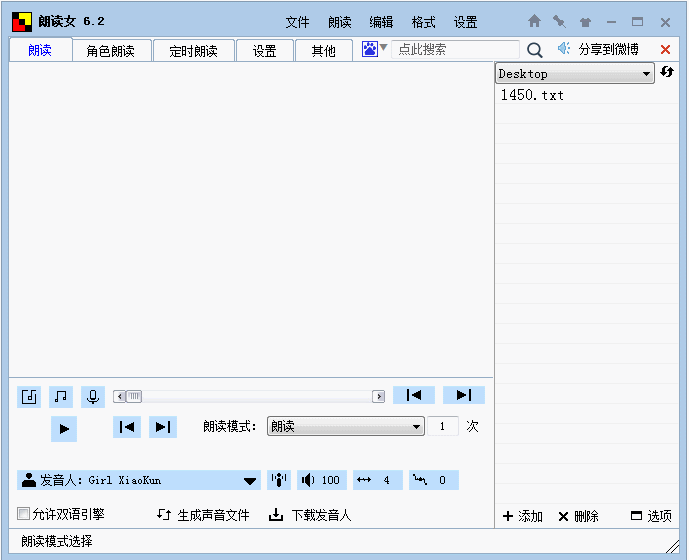
Task: Enable the 允许双语引擎 checkbox
Action: (24, 515)
